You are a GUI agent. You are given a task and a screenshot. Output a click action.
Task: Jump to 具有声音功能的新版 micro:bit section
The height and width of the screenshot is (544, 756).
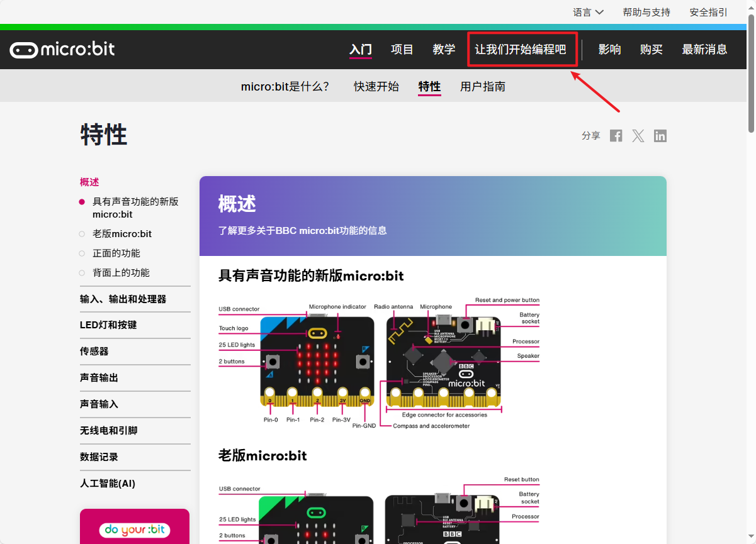point(135,208)
